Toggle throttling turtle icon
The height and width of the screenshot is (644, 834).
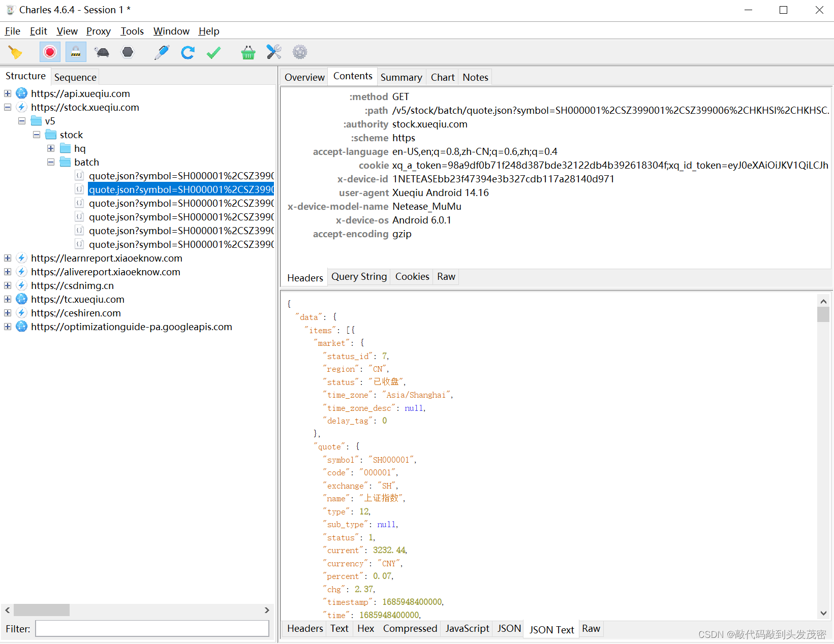pyautogui.click(x=102, y=52)
